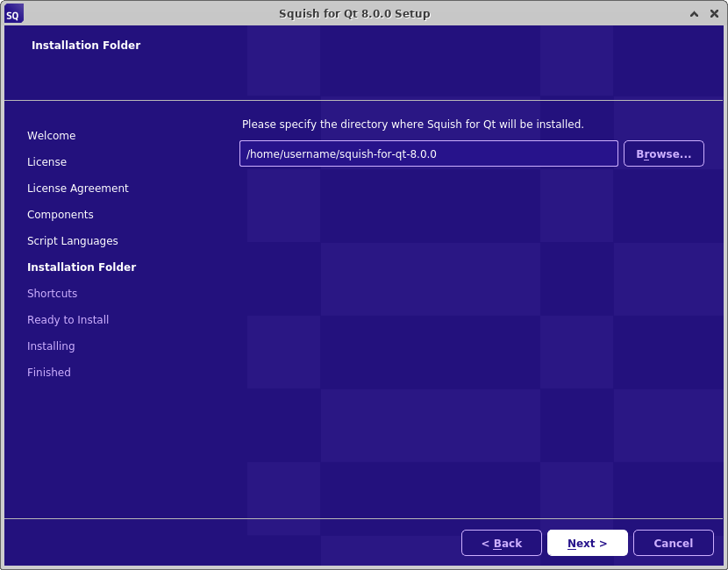Viewport: 728px width, 570px height.
Task: Select the Shortcuts step
Action: [52, 293]
